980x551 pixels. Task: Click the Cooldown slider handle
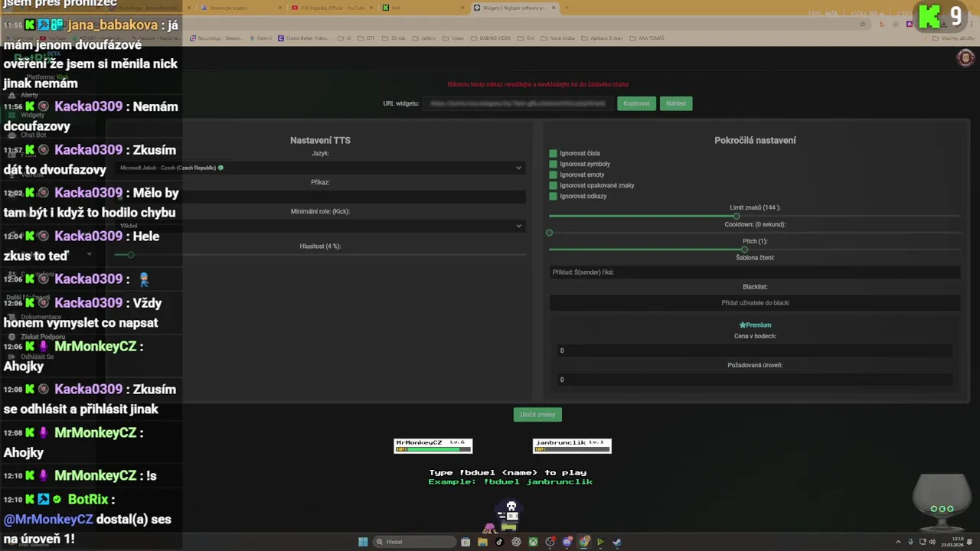549,233
